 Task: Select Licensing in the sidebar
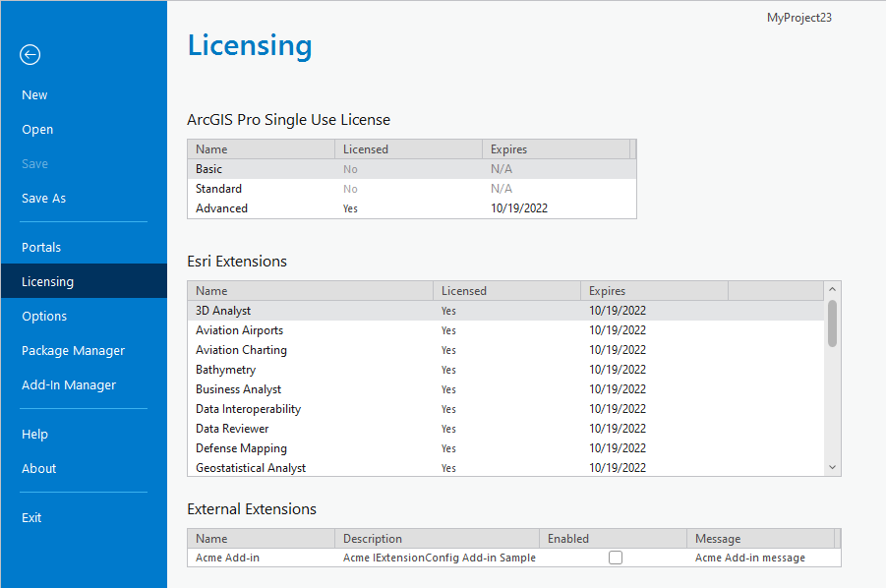[x=47, y=281]
